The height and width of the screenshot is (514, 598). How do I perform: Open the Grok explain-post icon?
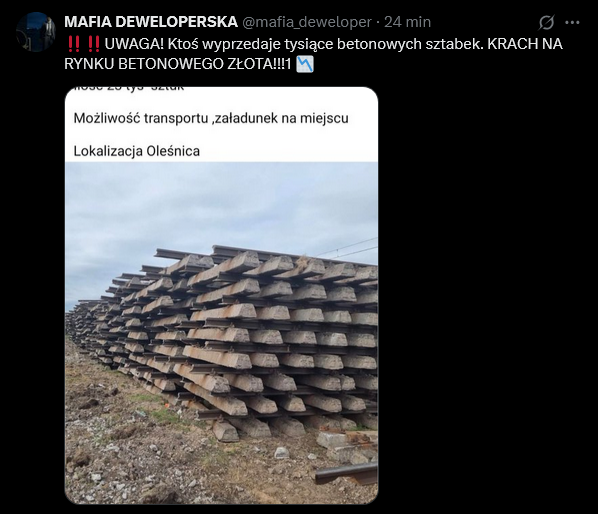[x=546, y=22]
